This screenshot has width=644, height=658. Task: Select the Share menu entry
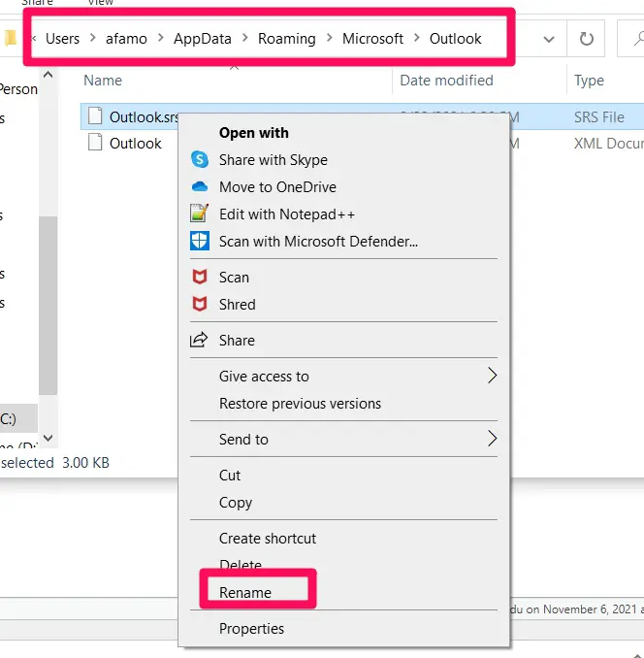coord(237,341)
